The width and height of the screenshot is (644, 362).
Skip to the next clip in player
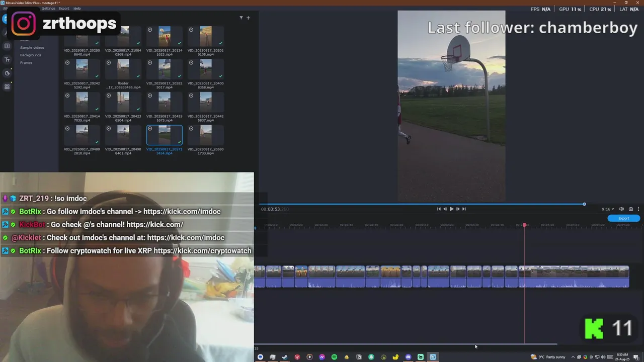point(464,209)
